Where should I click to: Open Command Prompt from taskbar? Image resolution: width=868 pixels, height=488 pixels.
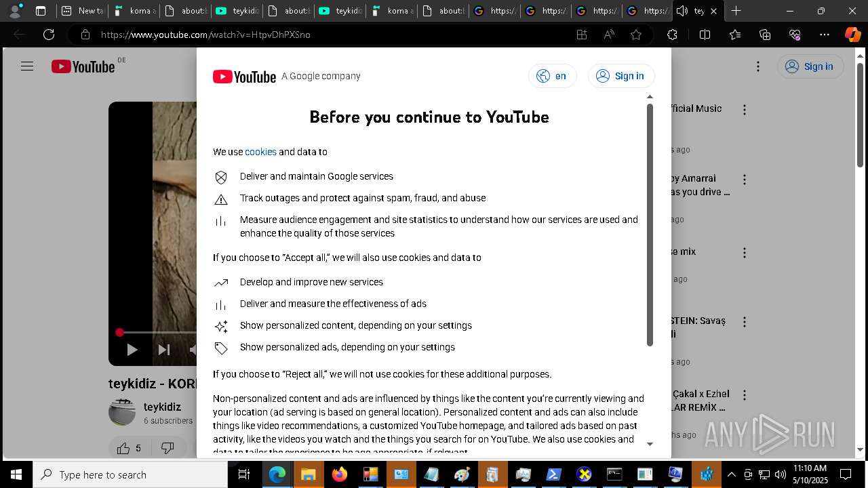(x=614, y=474)
